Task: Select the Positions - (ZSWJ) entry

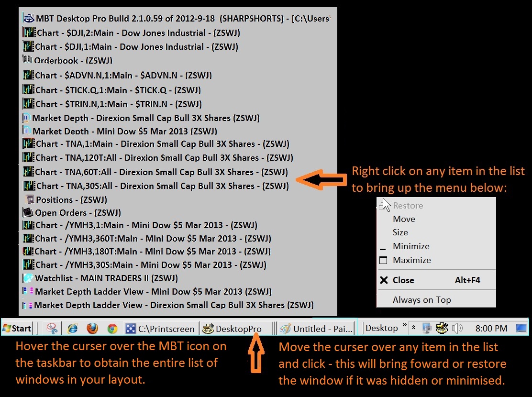Action: click(x=66, y=199)
